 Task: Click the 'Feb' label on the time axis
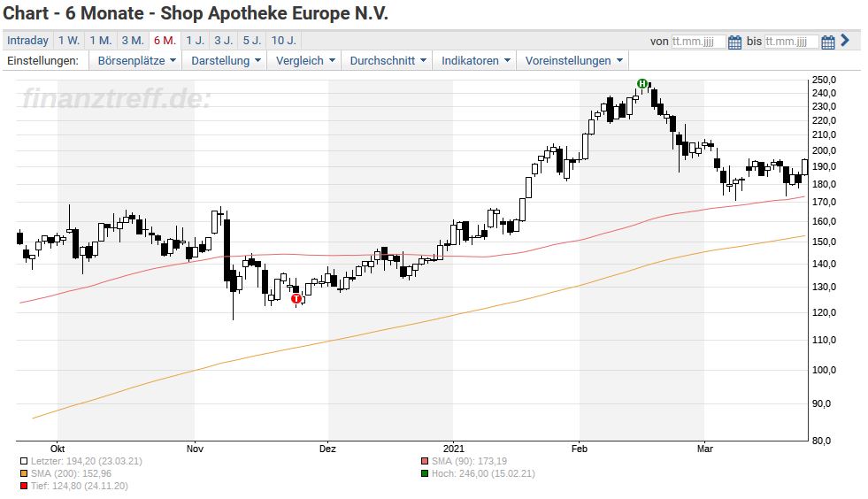579,449
